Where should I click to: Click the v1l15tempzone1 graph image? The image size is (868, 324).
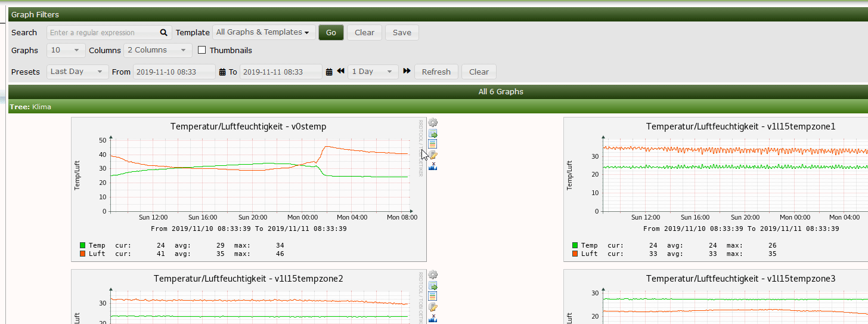[715, 189]
